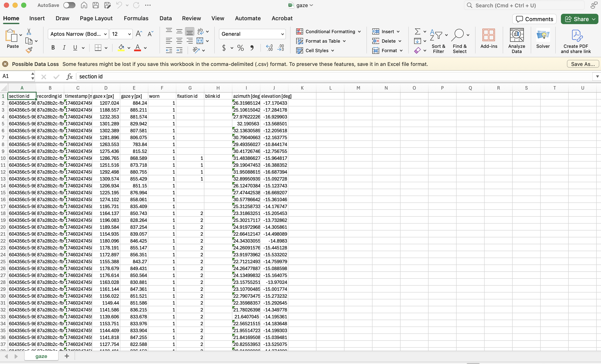Viewport: 601px width, 364px height.
Task: Switch to the Data tab
Action: pyautogui.click(x=166, y=18)
